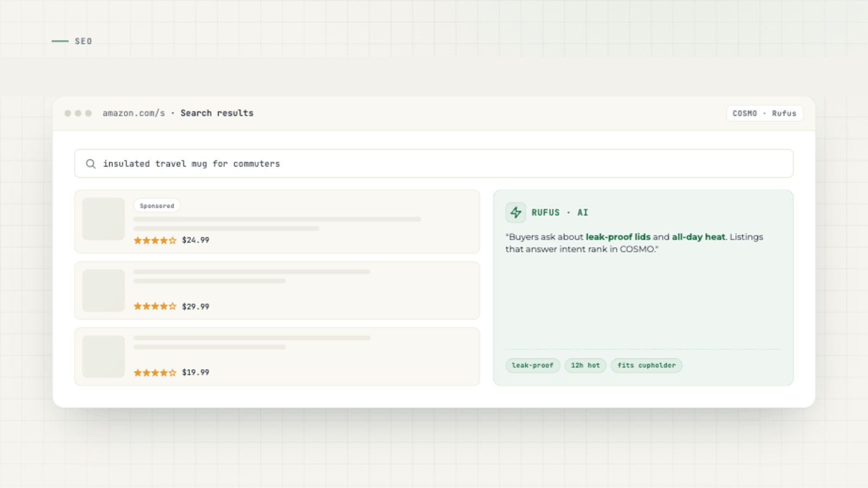Open the $29.99 product thumbnail
The image size is (868, 488).
104,290
